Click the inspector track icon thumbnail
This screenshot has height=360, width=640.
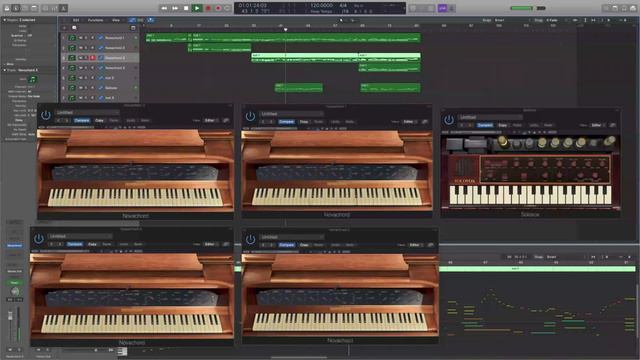click(x=32, y=80)
